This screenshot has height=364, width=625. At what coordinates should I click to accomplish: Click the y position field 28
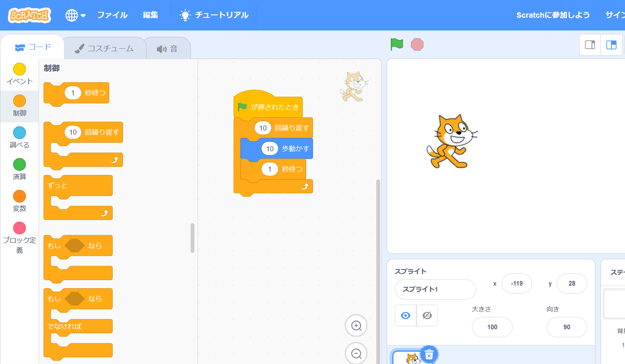572,283
